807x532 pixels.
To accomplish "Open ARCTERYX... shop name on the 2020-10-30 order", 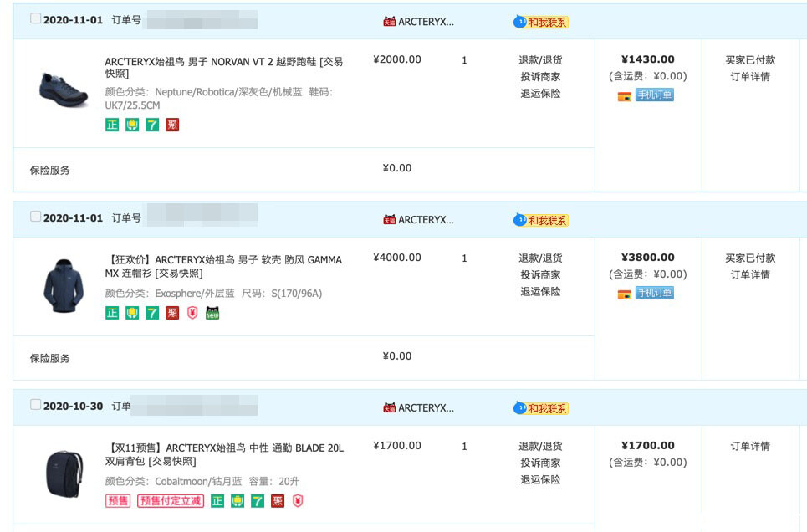I will click(426, 408).
